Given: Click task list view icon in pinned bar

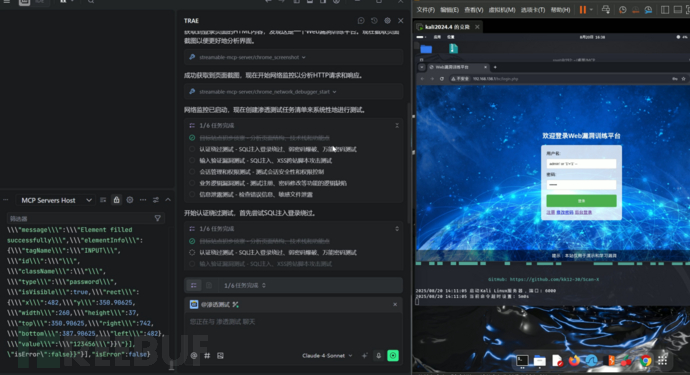Looking at the screenshot, I should (x=194, y=285).
